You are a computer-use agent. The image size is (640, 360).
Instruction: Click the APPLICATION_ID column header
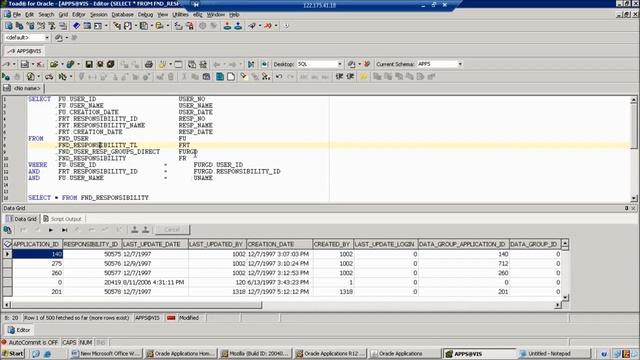pyautogui.click(x=37, y=244)
